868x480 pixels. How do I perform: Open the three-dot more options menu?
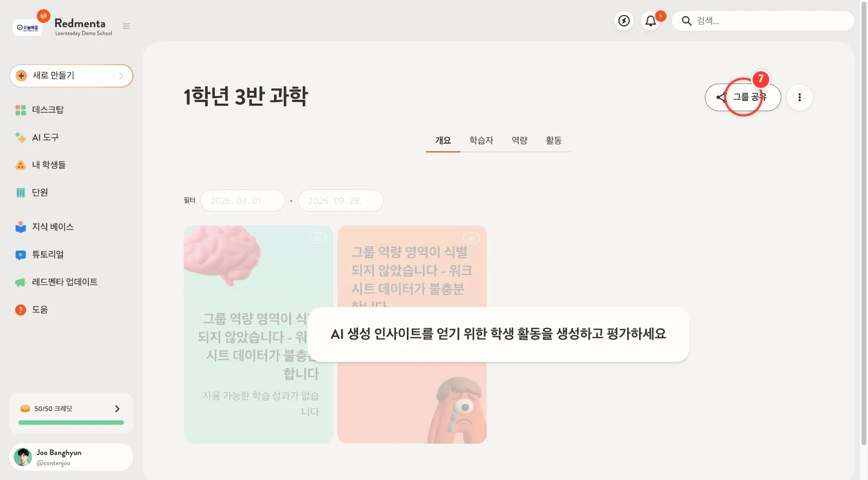[799, 98]
